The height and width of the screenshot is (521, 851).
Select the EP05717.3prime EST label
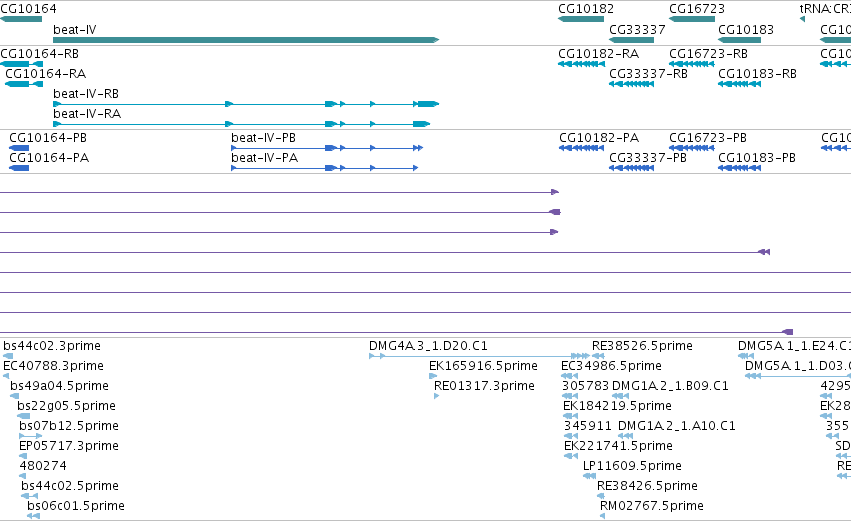coord(69,446)
